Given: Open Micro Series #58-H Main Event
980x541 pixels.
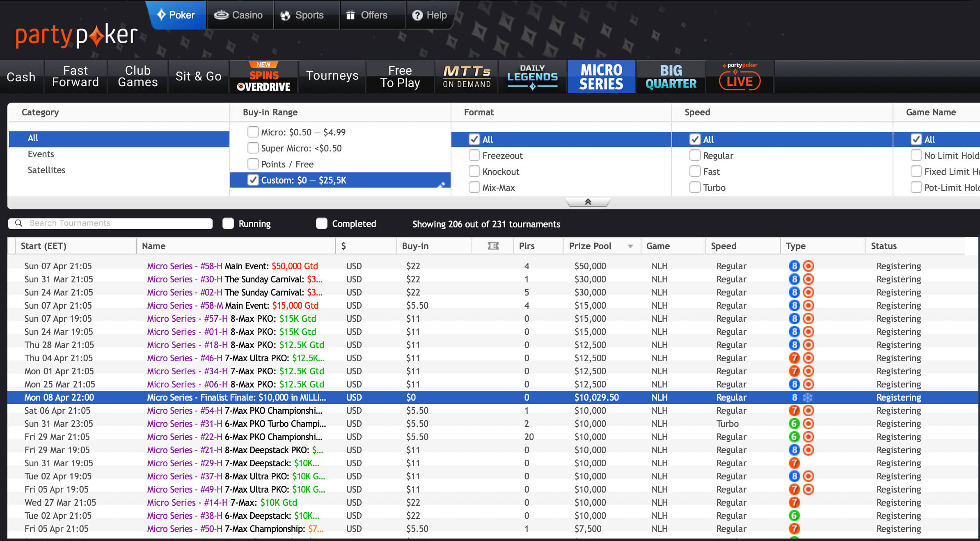Looking at the screenshot, I should 232,266.
